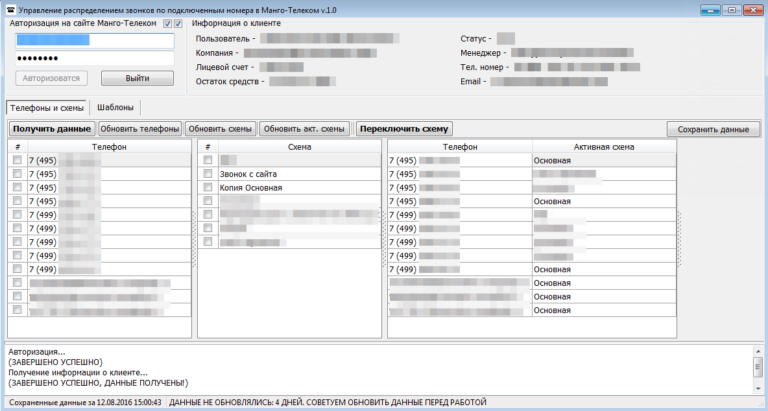Click the log panel scroll-down arrow

757,388
